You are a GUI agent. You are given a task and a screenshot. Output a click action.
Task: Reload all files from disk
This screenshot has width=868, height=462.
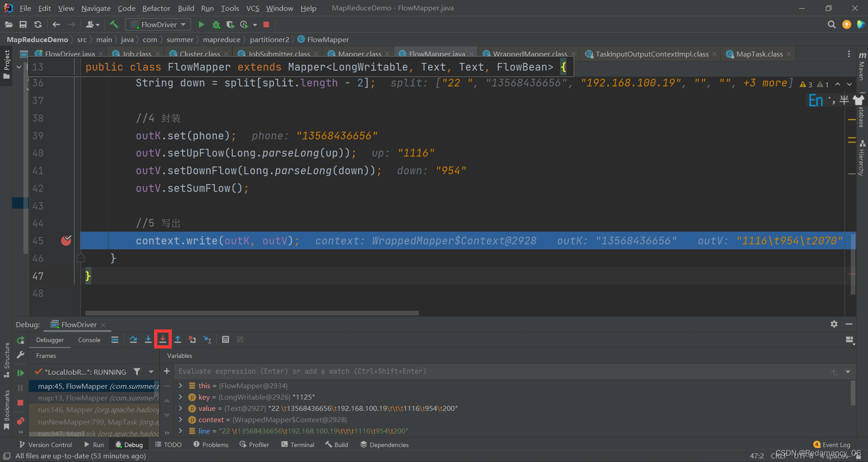(x=38, y=24)
